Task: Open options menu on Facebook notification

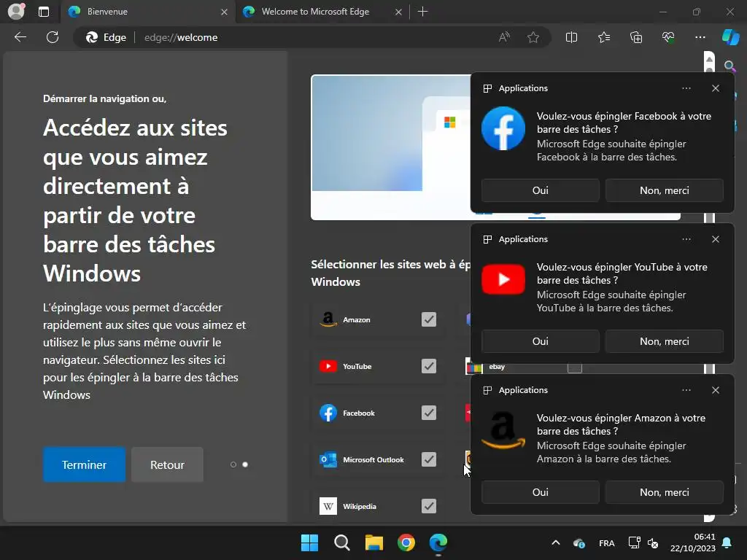Action: coord(686,88)
